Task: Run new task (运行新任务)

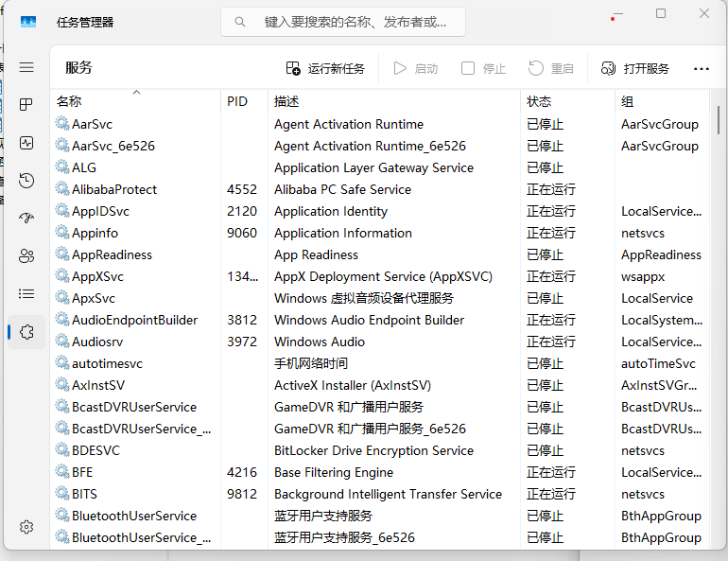Action: (x=325, y=69)
